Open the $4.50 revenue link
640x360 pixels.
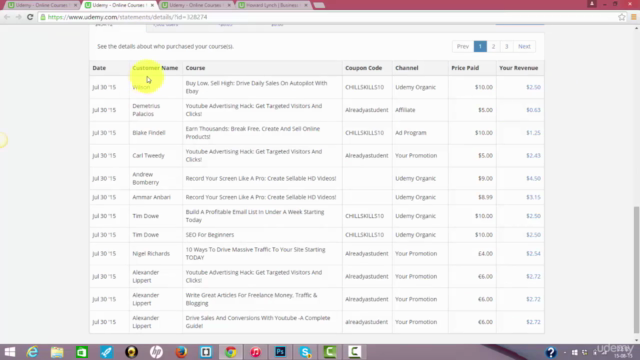pyautogui.click(x=533, y=178)
